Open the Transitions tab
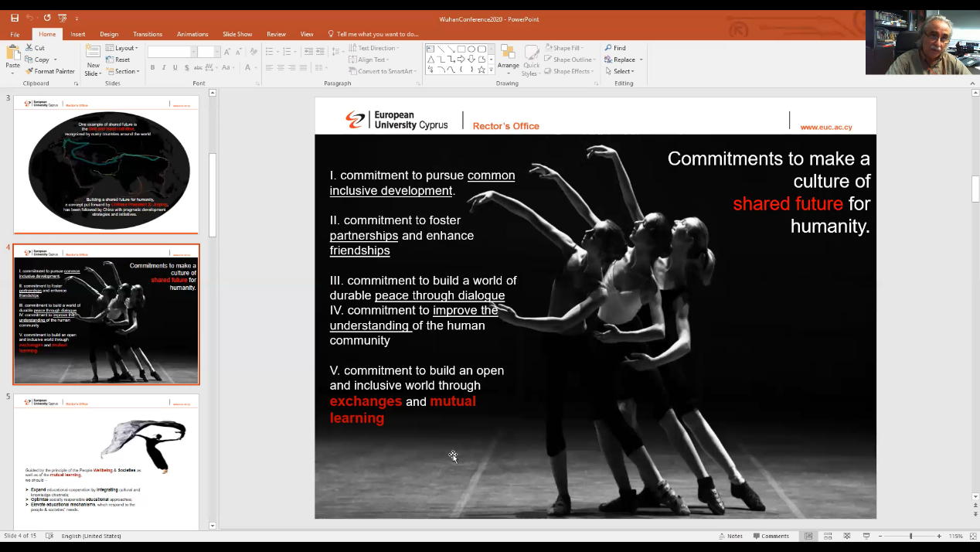 [147, 34]
